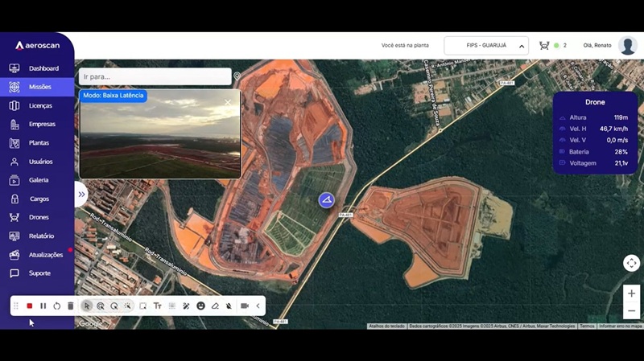Screen dimensions: 644x361
Task: Click the Bateria value 28%
Action: (621, 152)
